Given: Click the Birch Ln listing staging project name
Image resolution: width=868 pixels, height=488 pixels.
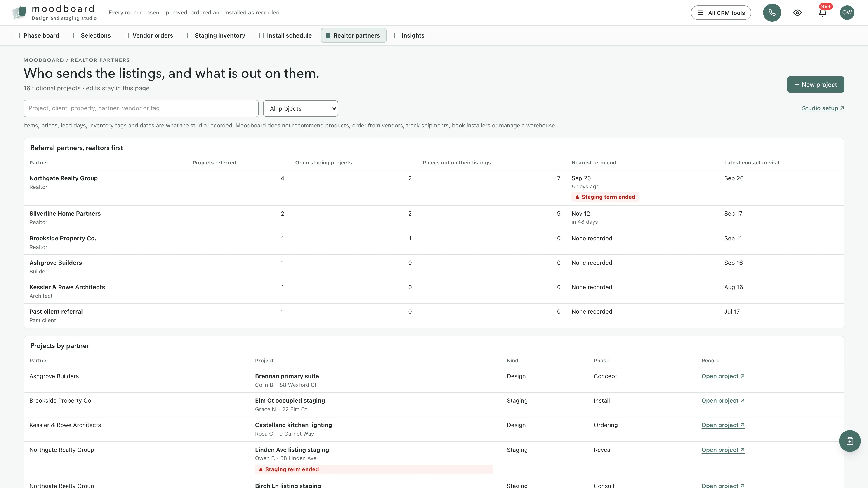Looking at the screenshot, I should coord(288,485).
